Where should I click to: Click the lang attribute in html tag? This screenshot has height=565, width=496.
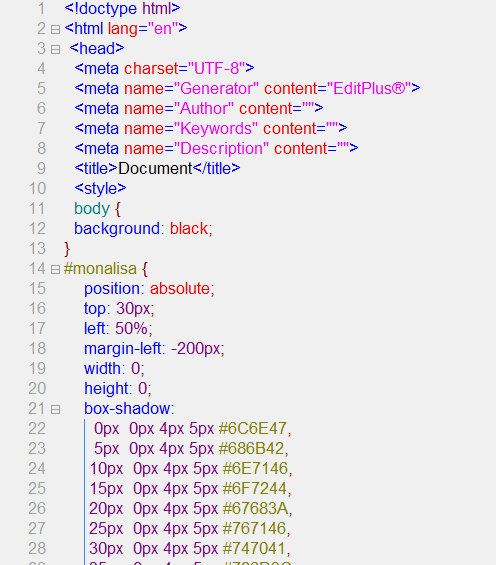tap(123, 28)
